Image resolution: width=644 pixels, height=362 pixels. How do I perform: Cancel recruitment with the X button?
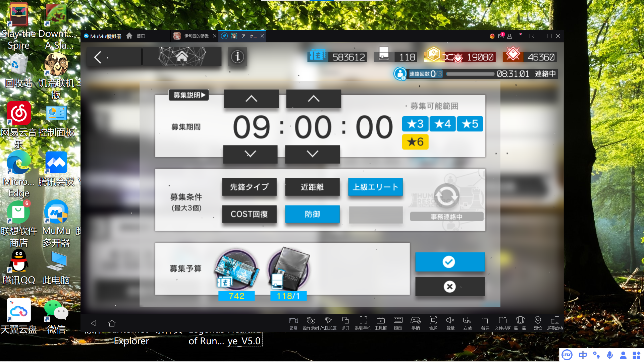point(450,287)
